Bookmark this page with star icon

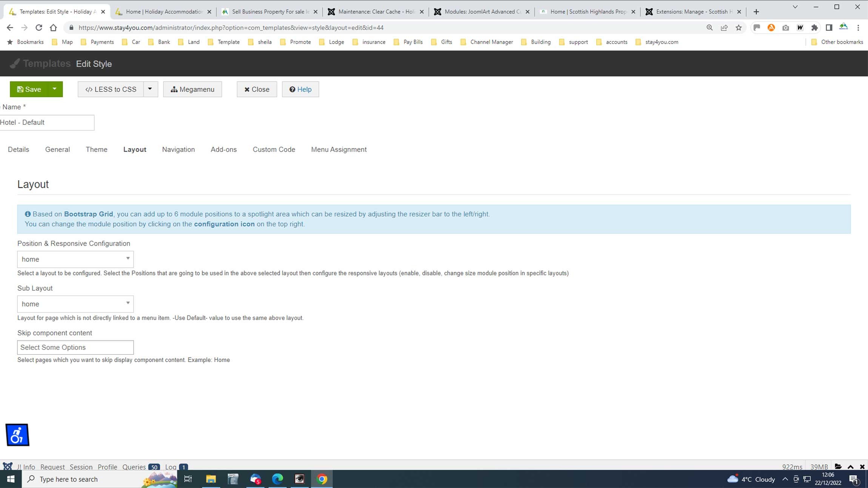pos(739,28)
